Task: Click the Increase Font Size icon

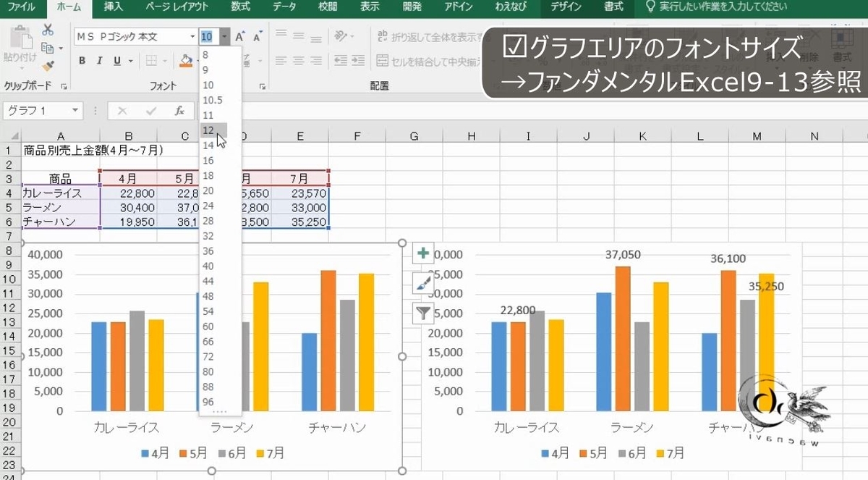Action: pyautogui.click(x=239, y=35)
